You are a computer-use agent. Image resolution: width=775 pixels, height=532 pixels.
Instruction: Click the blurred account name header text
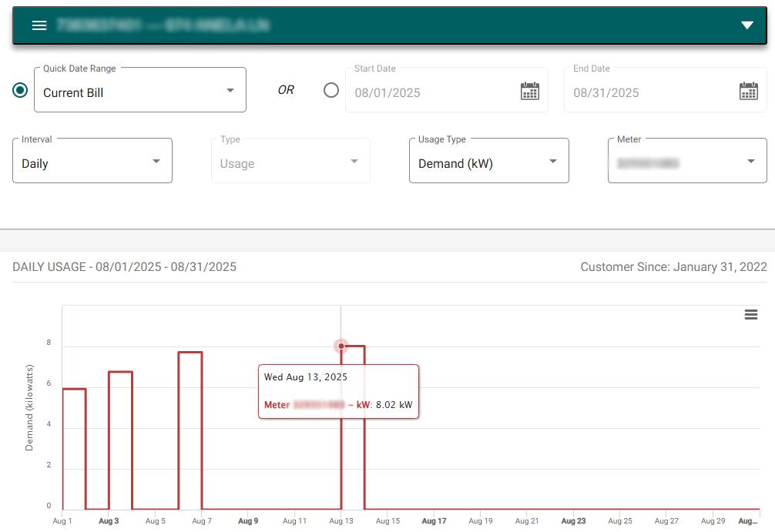point(163,25)
